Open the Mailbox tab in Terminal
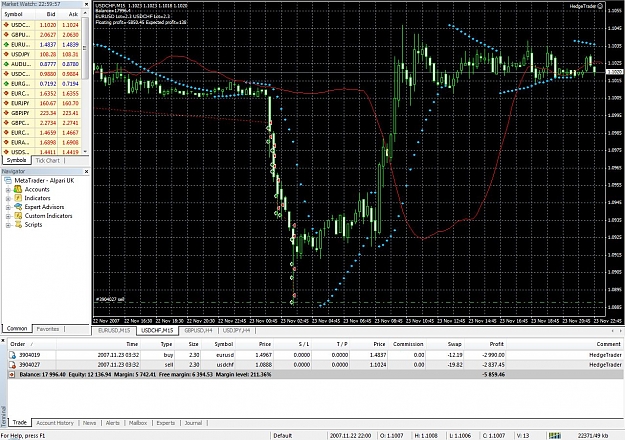This screenshot has height=440, width=625. pyautogui.click(x=138, y=423)
